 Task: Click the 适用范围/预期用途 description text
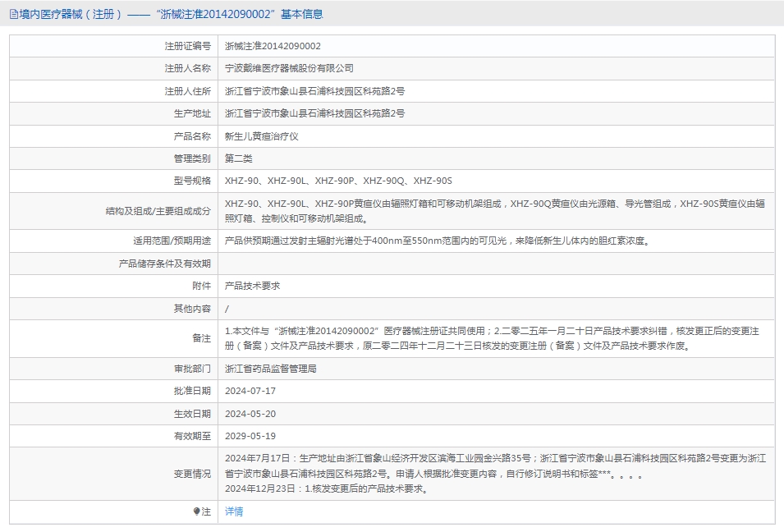(x=436, y=241)
